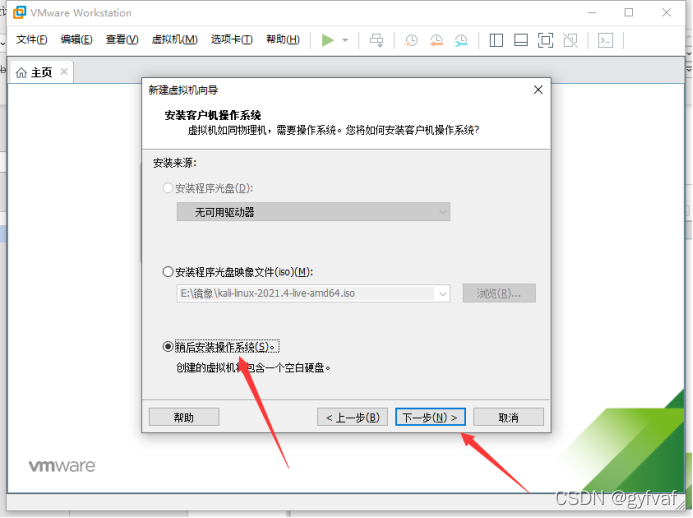Select 安装程序光盘映像文件(iso) radio button
The width and height of the screenshot is (693, 518).
click(168, 271)
